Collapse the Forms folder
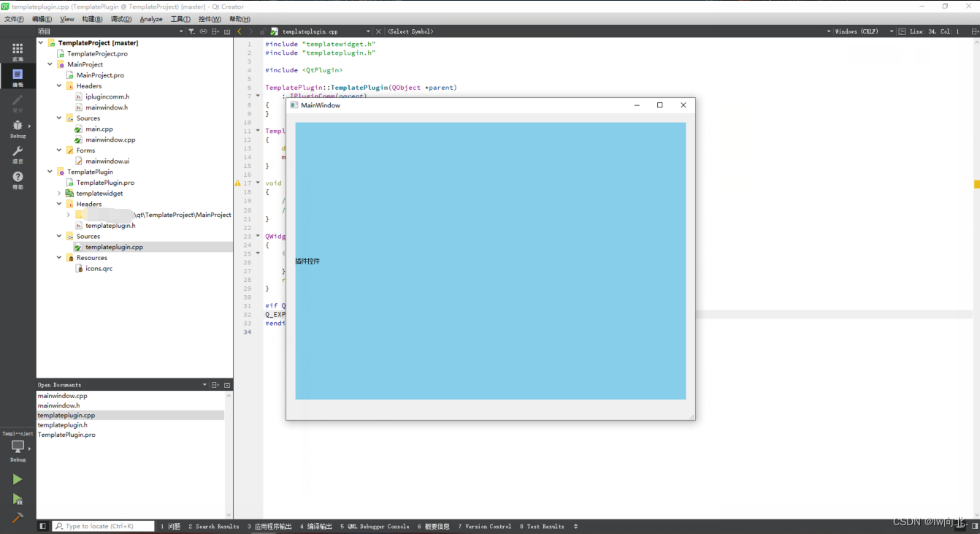 pyautogui.click(x=59, y=150)
